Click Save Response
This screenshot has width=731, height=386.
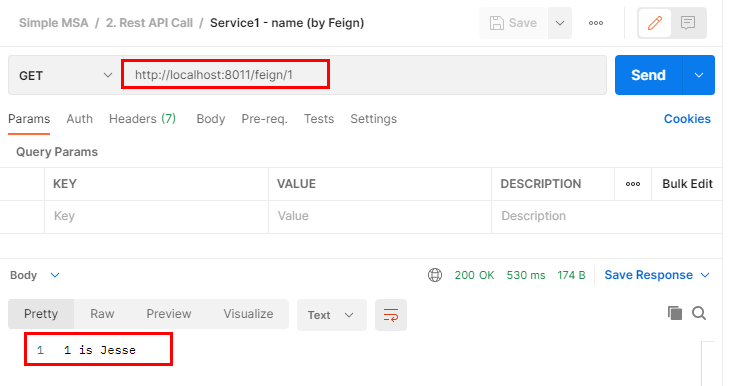648,275
